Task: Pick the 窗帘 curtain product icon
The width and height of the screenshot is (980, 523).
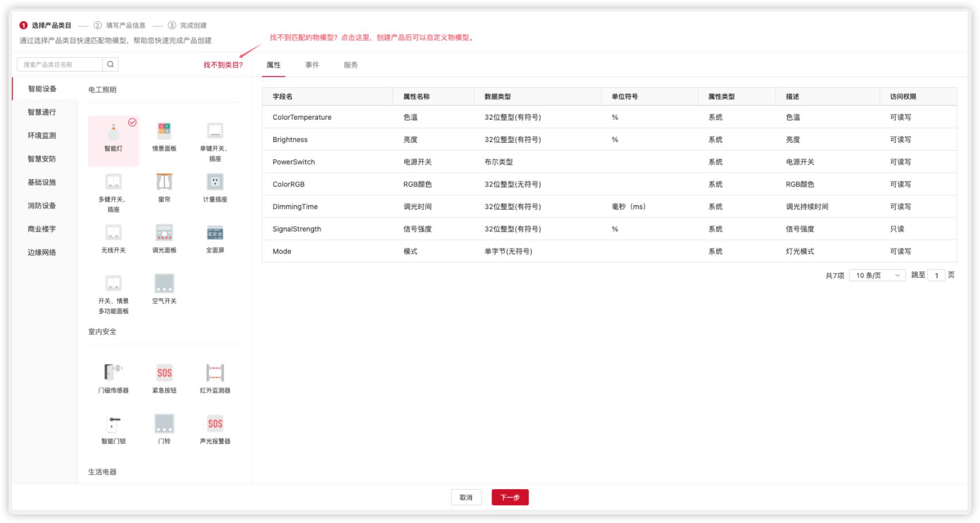Action: [164, 182]
